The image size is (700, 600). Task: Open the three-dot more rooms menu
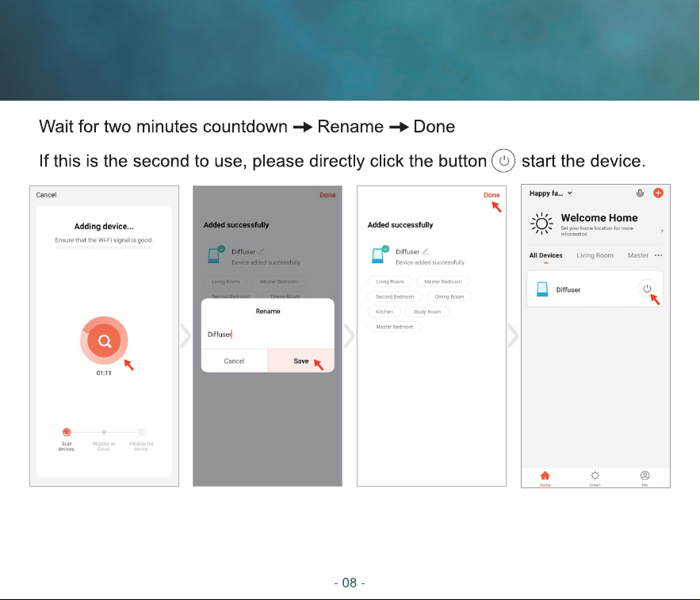[x=658, y=255]
